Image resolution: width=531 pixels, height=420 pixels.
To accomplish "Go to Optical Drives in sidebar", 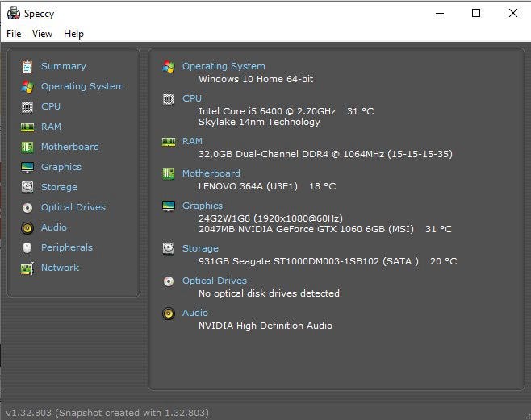I will (x=73, y=207).
